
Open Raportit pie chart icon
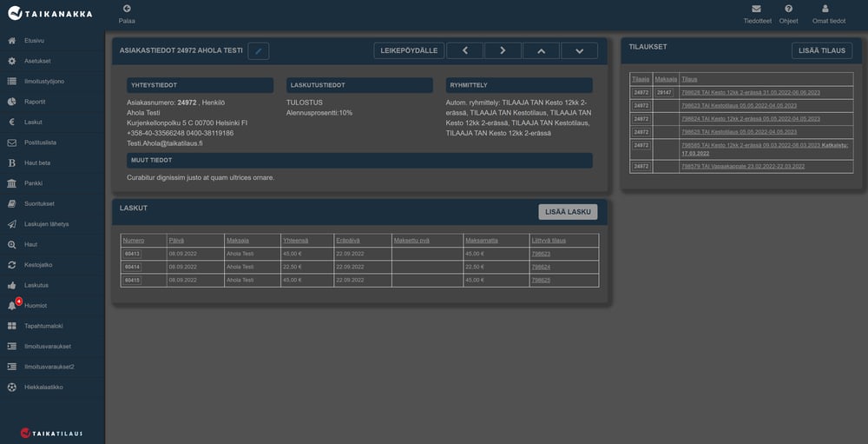click(x=11, y=102)
